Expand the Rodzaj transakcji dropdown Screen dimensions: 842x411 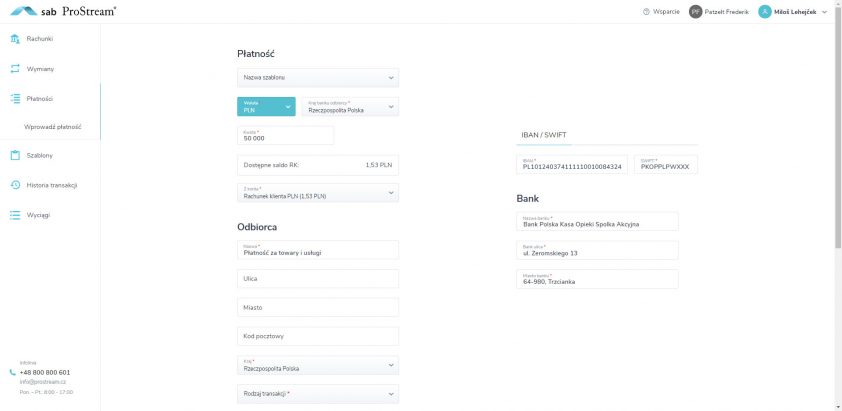[x=317, y=394]
